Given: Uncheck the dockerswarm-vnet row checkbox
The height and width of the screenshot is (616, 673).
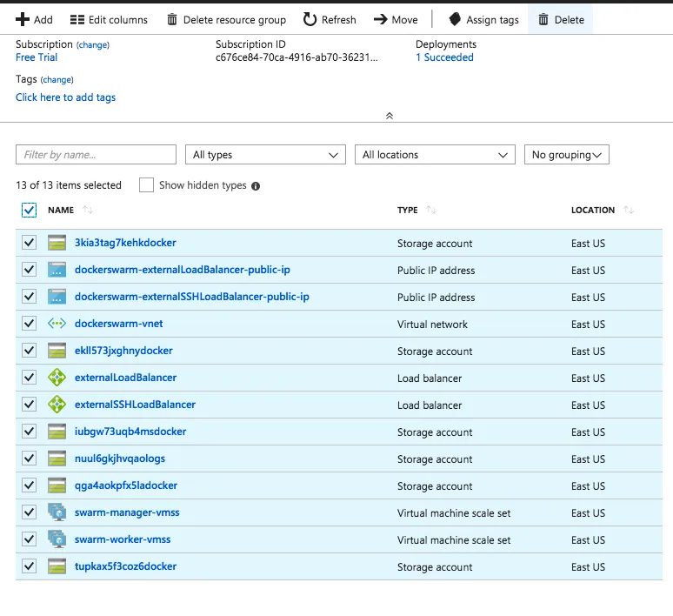Looking at the screenshot, I should tap(29, 324).
